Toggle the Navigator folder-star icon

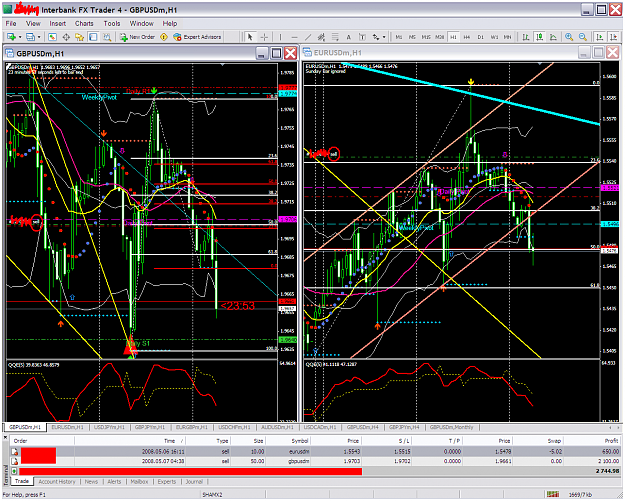coord(80,37)
